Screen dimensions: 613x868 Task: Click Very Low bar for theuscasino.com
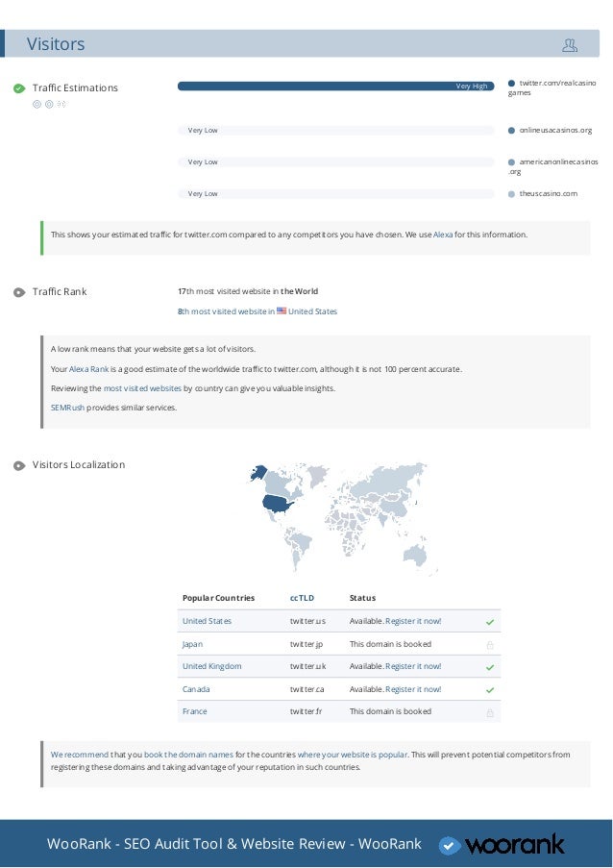336,194
